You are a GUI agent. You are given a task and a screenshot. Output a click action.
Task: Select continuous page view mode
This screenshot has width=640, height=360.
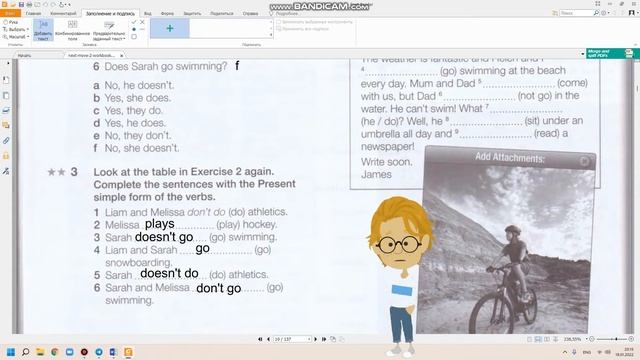[538, 339]
